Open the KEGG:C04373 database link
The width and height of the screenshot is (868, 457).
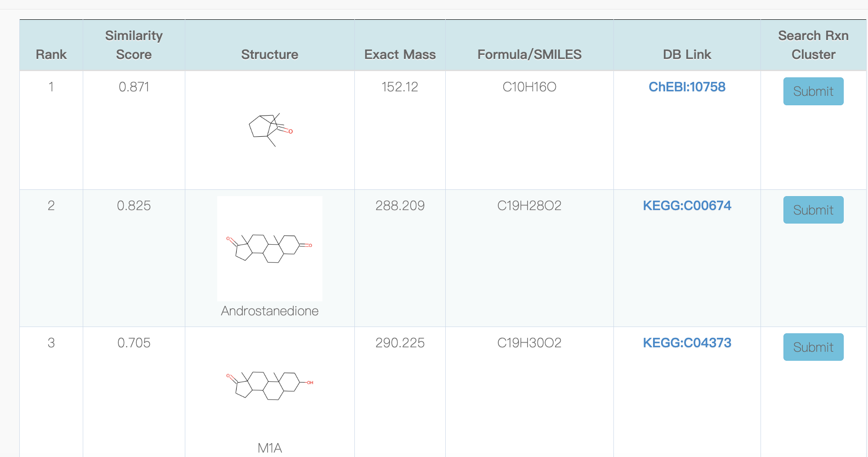(x=687, y=343)
